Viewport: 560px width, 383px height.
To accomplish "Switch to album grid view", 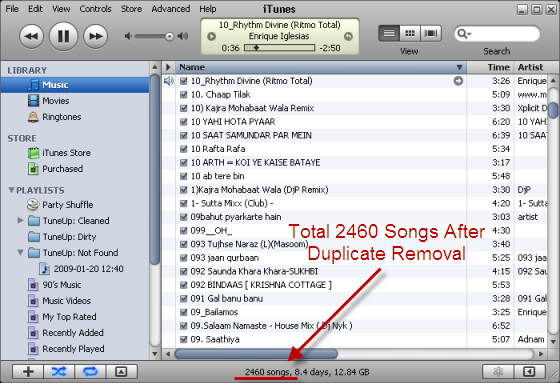I will (x=410, y=34).
